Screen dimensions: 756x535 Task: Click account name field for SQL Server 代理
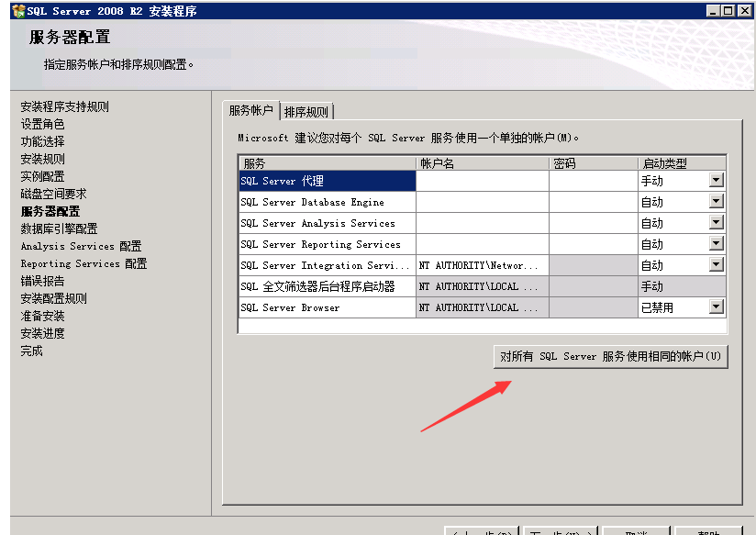click(483, 181)
